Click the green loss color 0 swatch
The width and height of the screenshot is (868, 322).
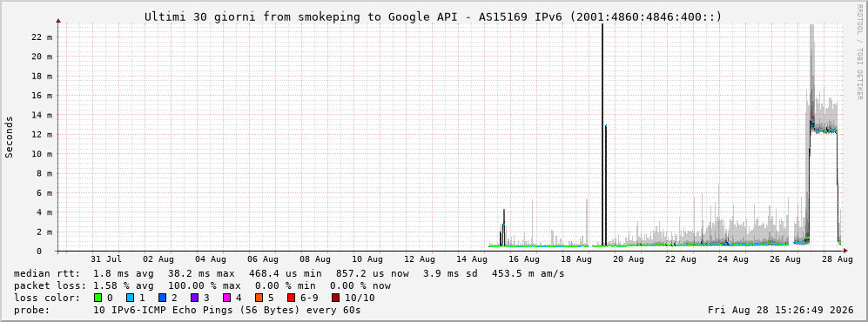click(x=98, y=298)
